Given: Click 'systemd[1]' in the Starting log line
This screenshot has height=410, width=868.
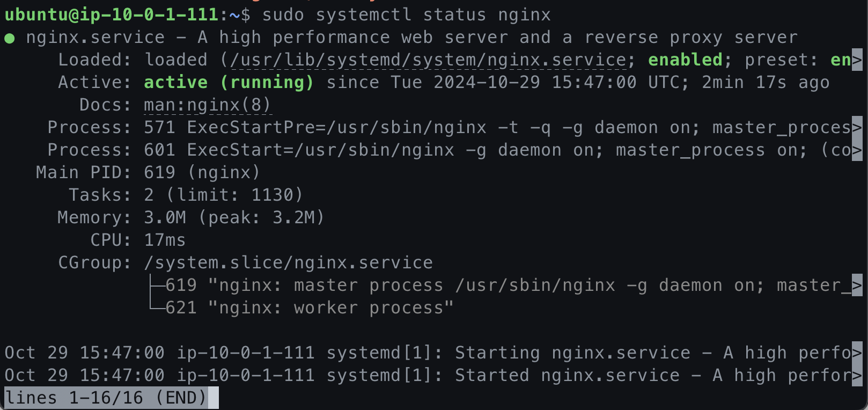Looking at the screenshot, I should coord(379,353).
